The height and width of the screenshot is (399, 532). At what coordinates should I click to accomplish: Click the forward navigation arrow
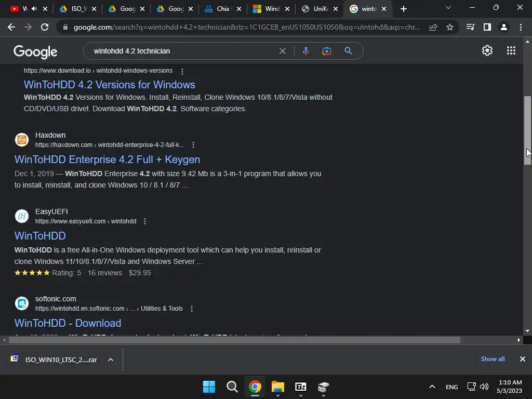pos(28,27)
